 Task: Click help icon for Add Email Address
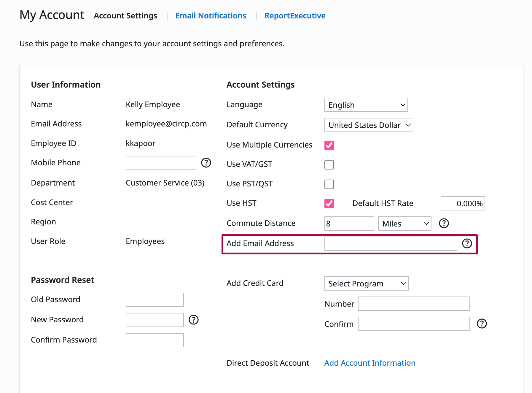tap(467, 243)
